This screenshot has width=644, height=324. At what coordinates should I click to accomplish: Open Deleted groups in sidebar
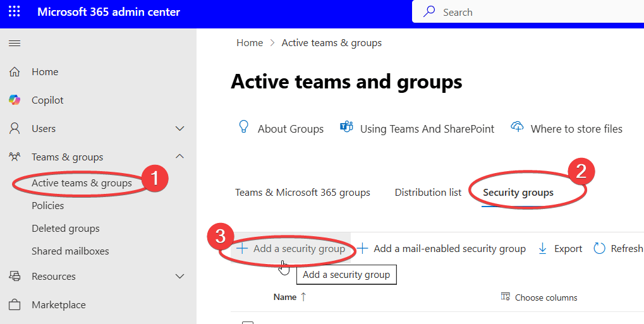[x=66, y=229]
